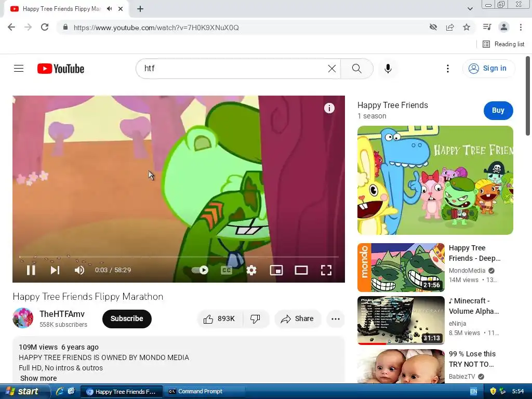This screenshot has height=399, width=532.
Task: Dislike this video
Action: click(x=256, y=318)
